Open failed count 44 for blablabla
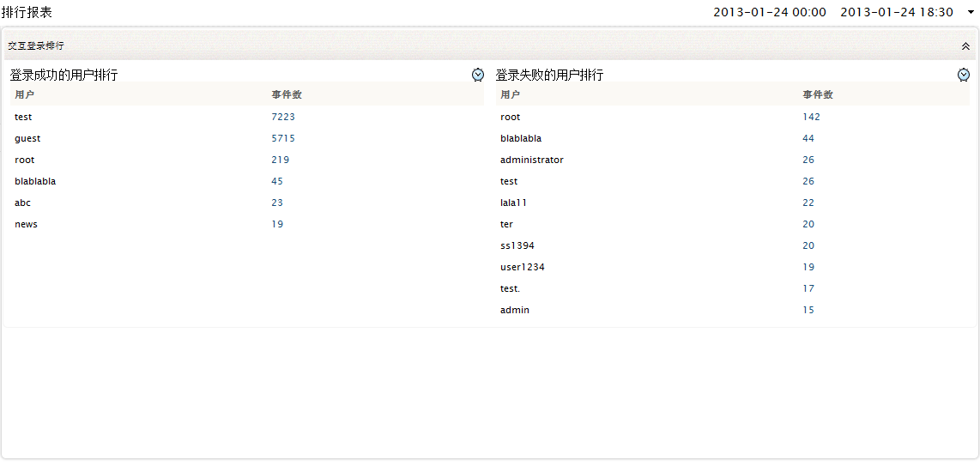Image resolution: width=980 pixels, height=466 pixels. tap(808, 138)
